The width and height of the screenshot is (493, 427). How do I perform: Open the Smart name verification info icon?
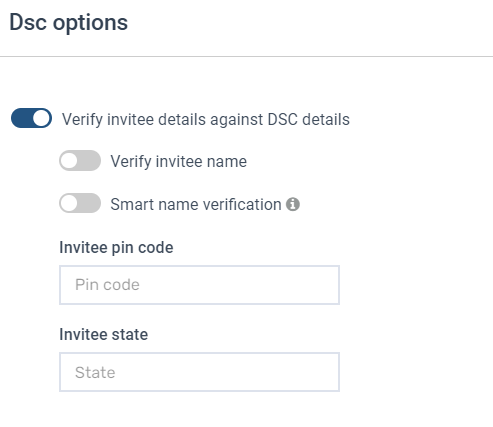293,204
